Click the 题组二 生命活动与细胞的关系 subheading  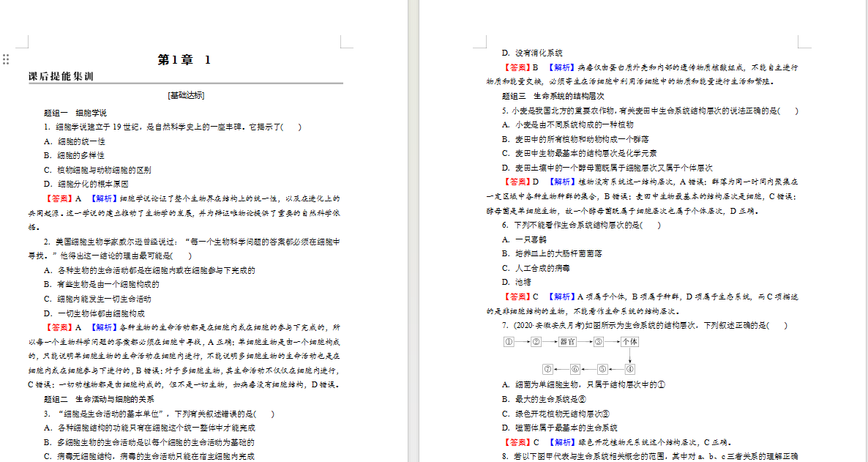[99, 399]
